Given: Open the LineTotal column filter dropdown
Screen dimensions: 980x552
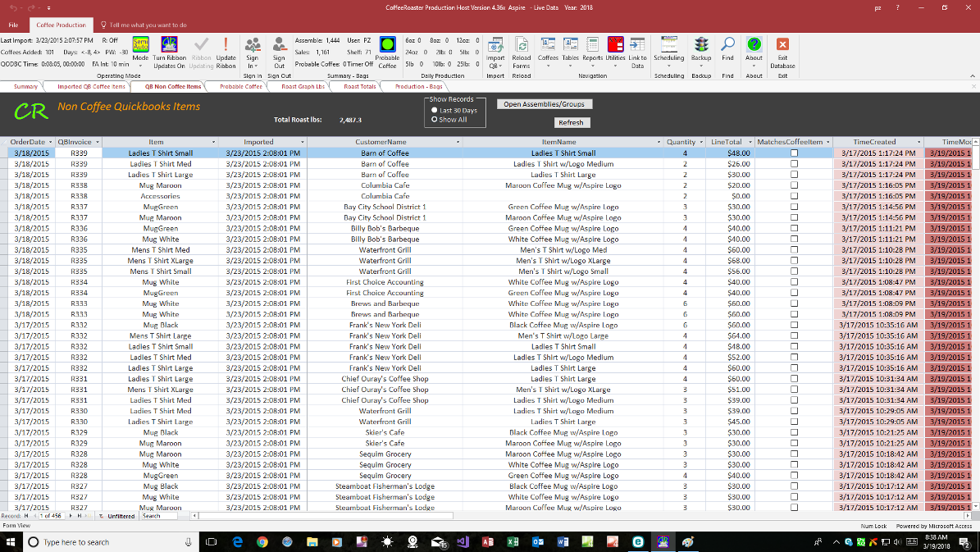Looking at the screenshot, I should click(x=750, y=143).
